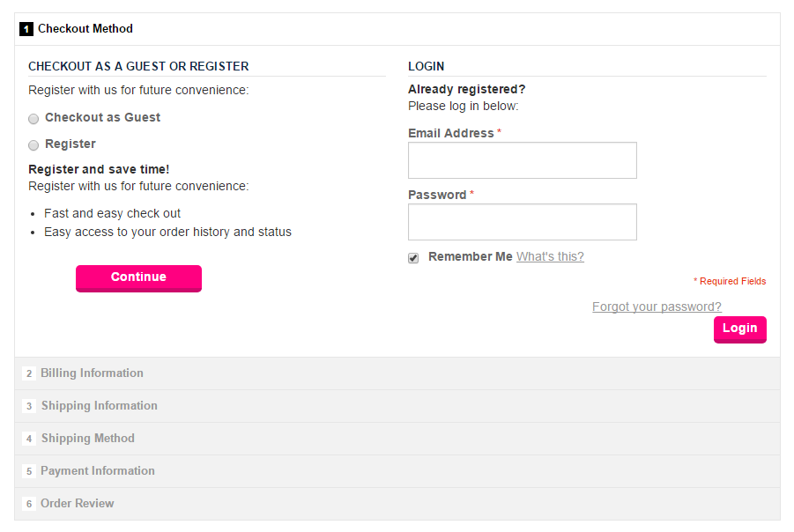
Task: Expand the Billing Information step
Action: (92, 373)
